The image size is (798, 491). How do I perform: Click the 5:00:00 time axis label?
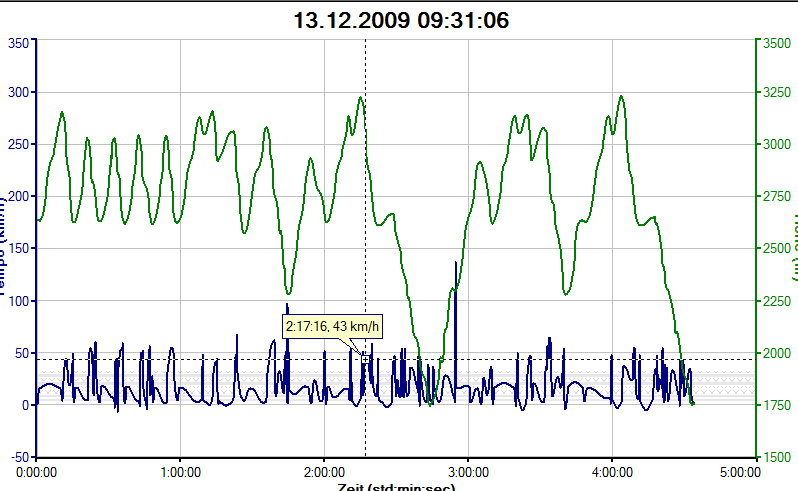click(737, 468)
